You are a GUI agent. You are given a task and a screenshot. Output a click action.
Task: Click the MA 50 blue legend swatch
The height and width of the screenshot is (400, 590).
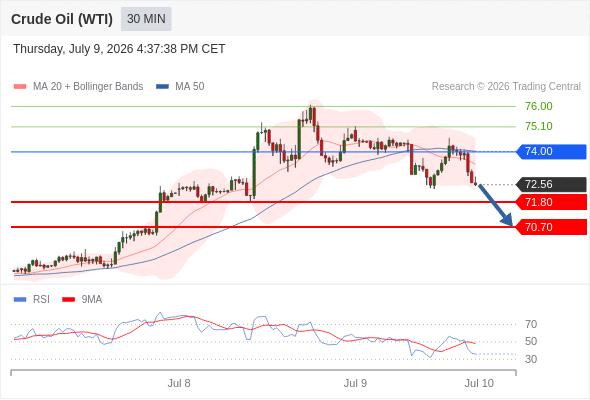coord(162,87)
